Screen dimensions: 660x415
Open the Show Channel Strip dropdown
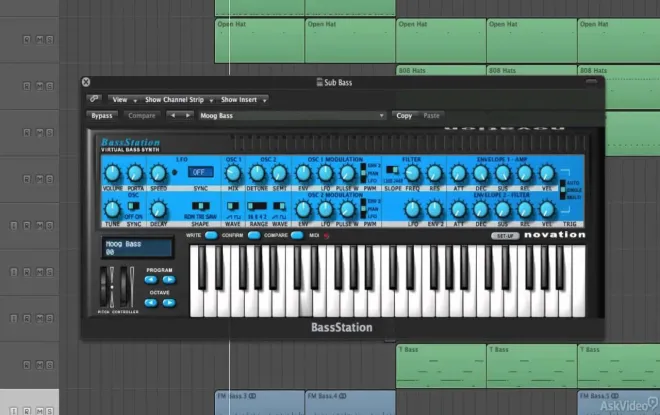pyautogui.click(x=178, y=100)
